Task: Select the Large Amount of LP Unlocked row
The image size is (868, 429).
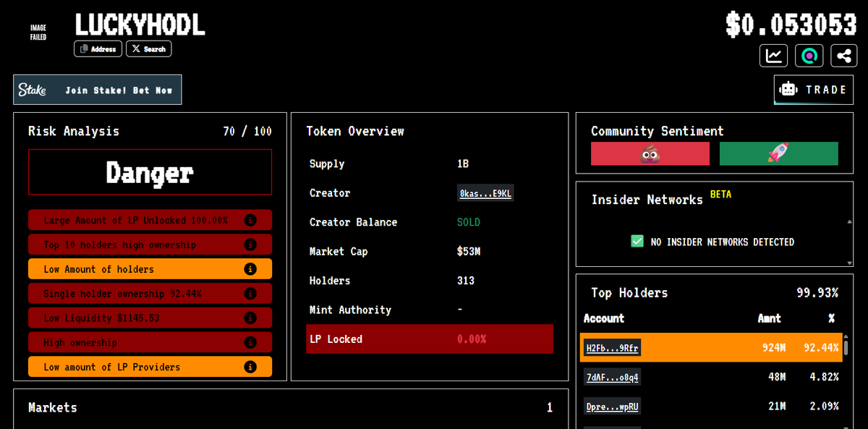Action: coord(150,220)
